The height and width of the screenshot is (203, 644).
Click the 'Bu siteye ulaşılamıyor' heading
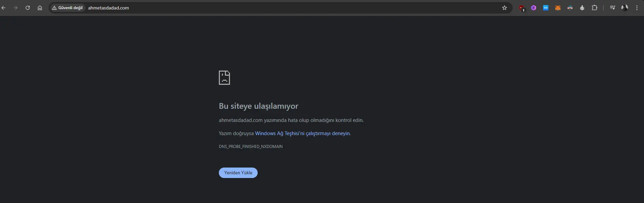(x=259, y=106)
